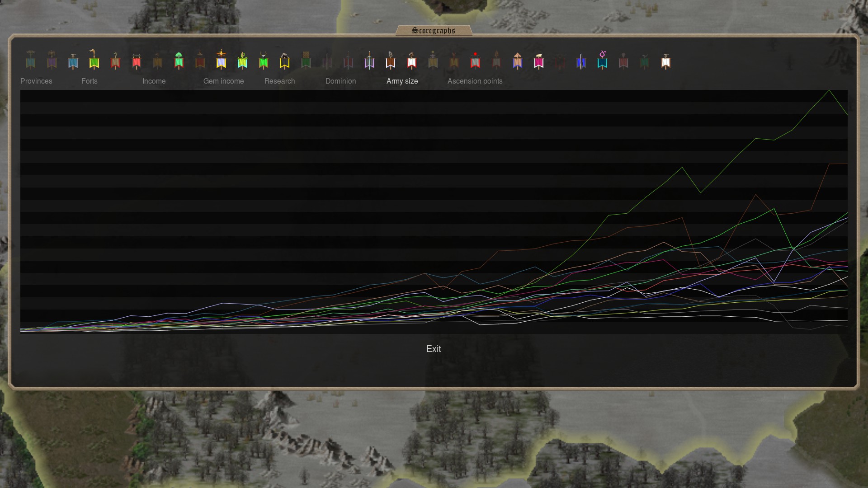Toggle the faded purple pillar banner

[x=327, y=60]
